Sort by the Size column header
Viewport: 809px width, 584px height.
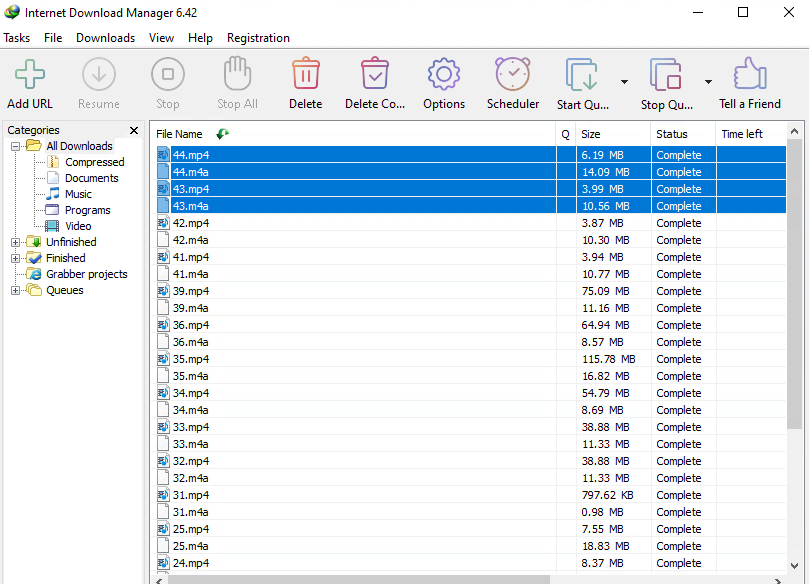coord(613,134)
